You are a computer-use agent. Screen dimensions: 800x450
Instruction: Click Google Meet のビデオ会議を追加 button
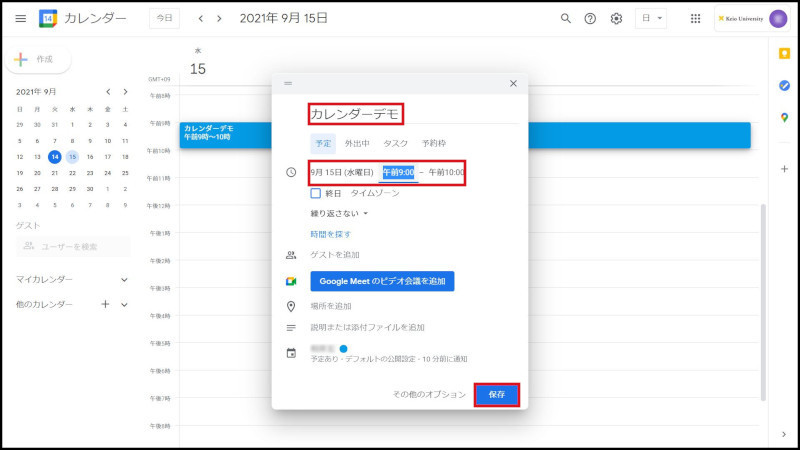tap(382, 281)
